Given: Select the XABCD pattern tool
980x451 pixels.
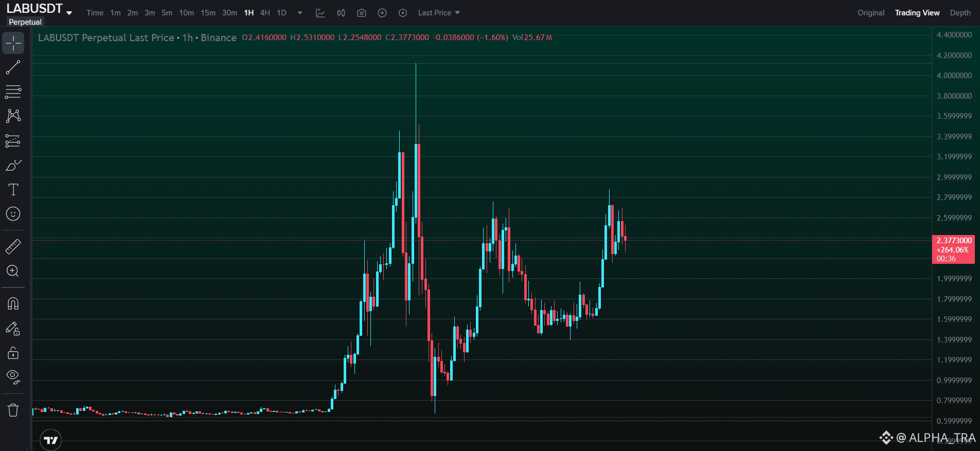Looking at the screenshot, I should click(x=13, y=116).
